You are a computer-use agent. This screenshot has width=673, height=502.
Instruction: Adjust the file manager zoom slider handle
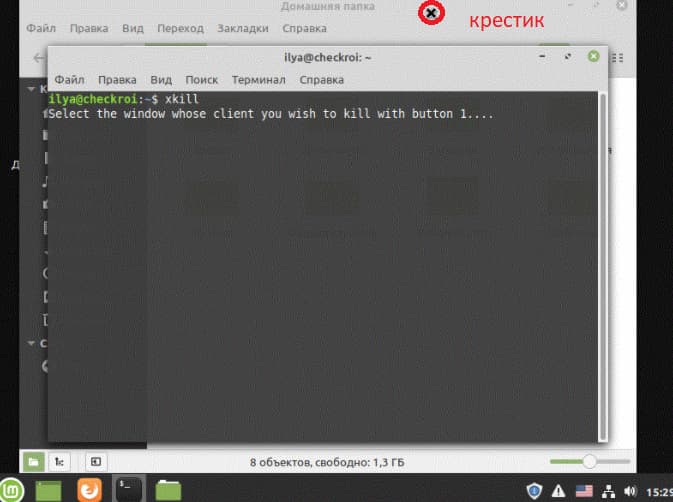(x=589, y=461)
